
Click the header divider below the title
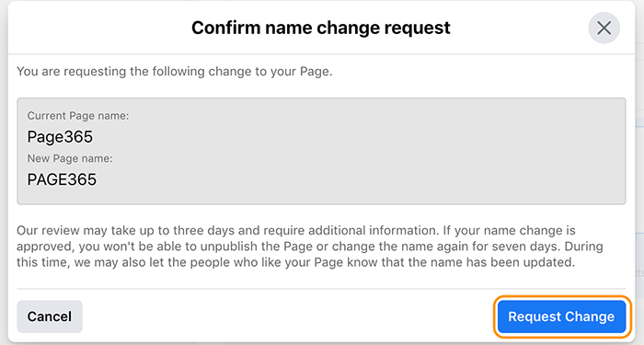321,53
